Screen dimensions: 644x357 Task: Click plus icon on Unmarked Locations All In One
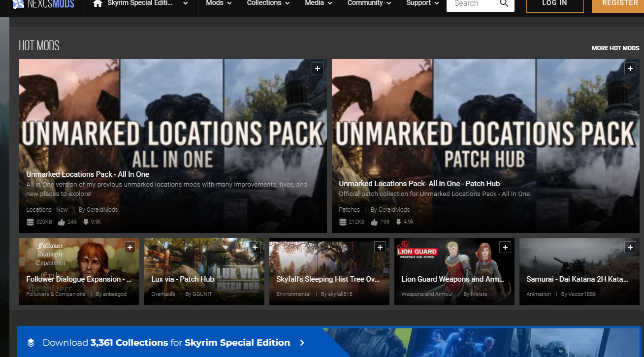[318, 69]
